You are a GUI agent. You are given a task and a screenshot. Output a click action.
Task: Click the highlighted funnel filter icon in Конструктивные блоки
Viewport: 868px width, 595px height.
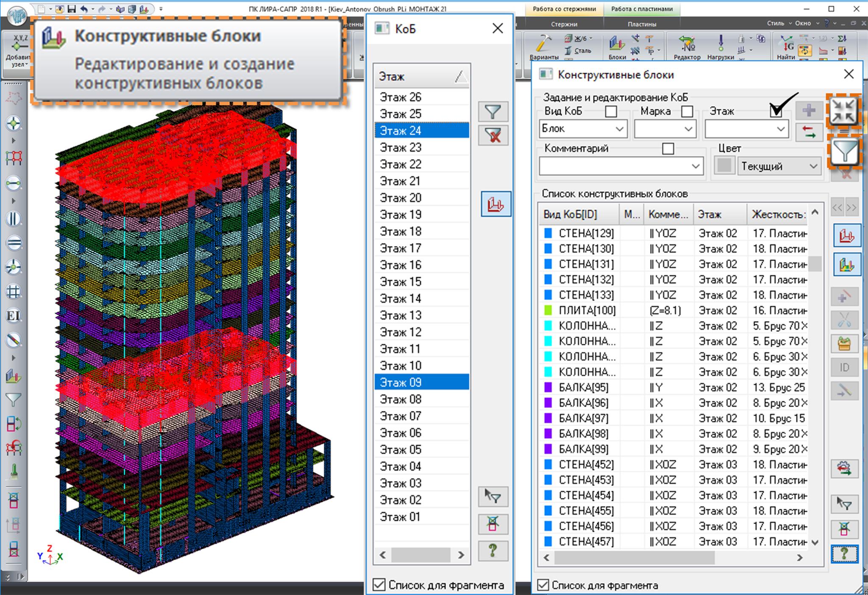(x=844, y=152)
